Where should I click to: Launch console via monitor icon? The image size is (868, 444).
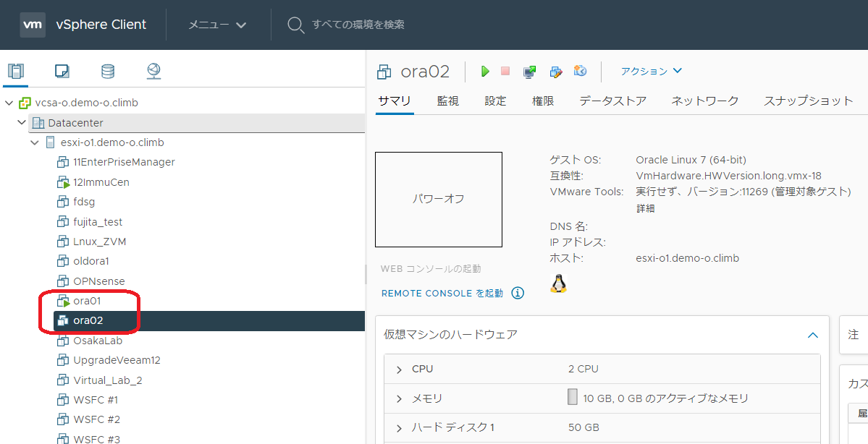coord(530,72)
